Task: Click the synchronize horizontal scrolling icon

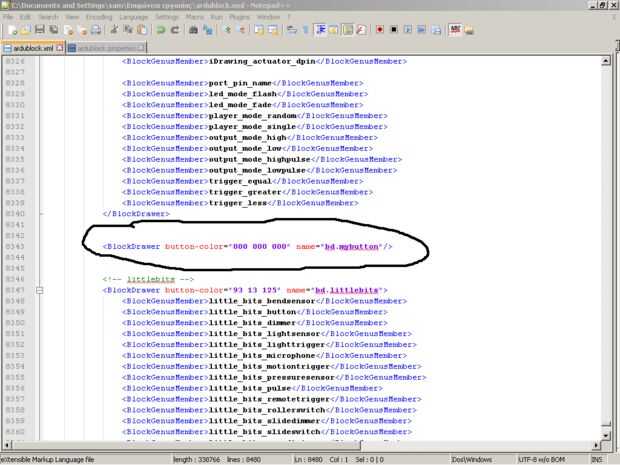Action: coord(273,30)
